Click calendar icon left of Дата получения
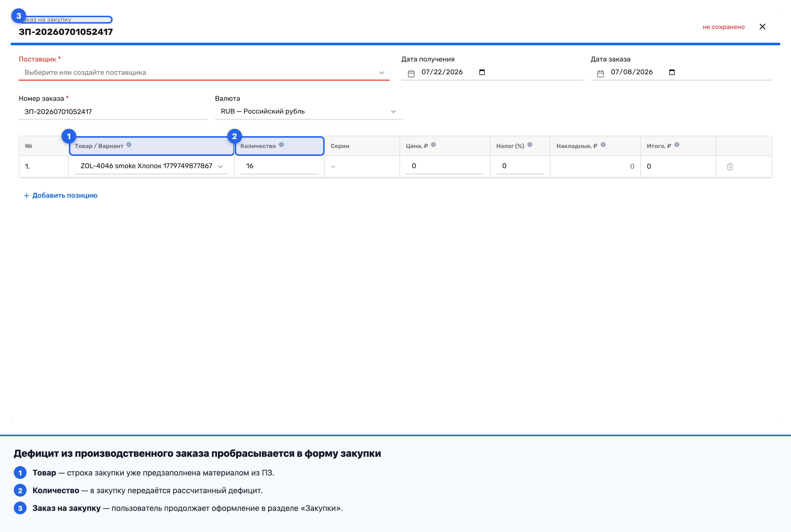Image resolution: width=791 pixels, height=532 pixels. tap(411, 73)
